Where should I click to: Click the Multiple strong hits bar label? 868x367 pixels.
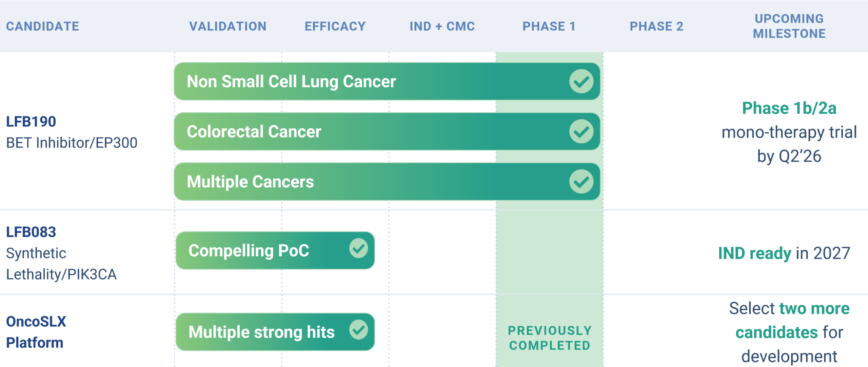261,332
